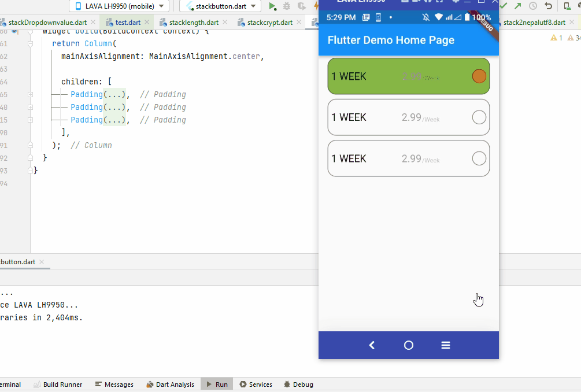Screen dimensions: 581x392
Task: Click the 2.99 price in third card
Action: (411, 158)
